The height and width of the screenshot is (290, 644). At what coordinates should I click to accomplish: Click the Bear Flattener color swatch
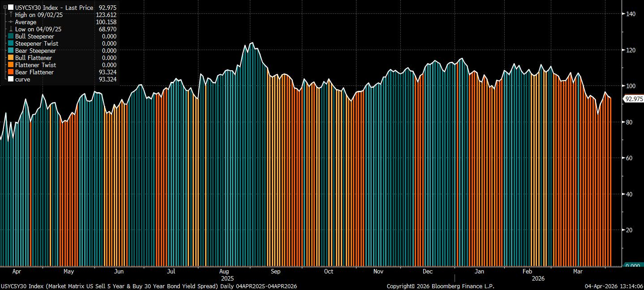(11, 72)
